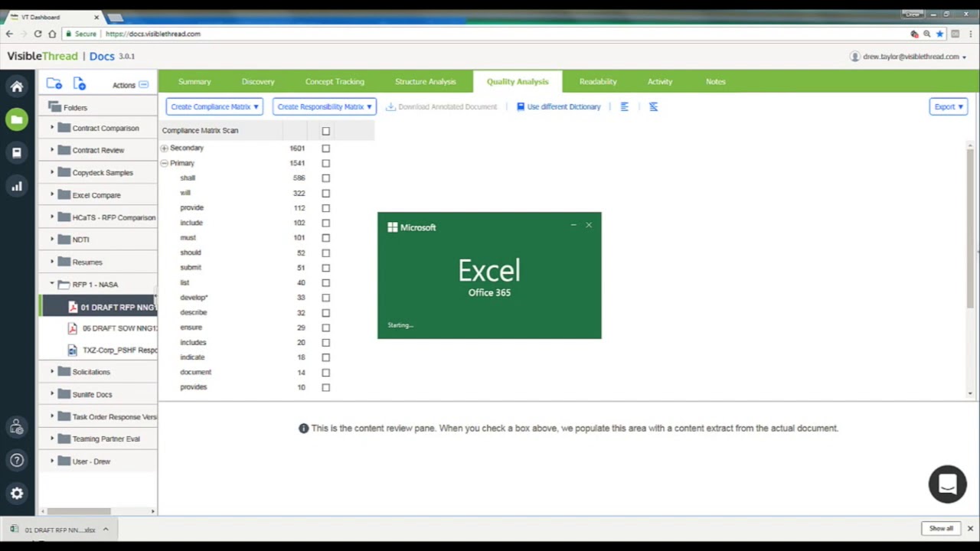
Task: Switch to the Discovery tab
Action: coord(258,82)
